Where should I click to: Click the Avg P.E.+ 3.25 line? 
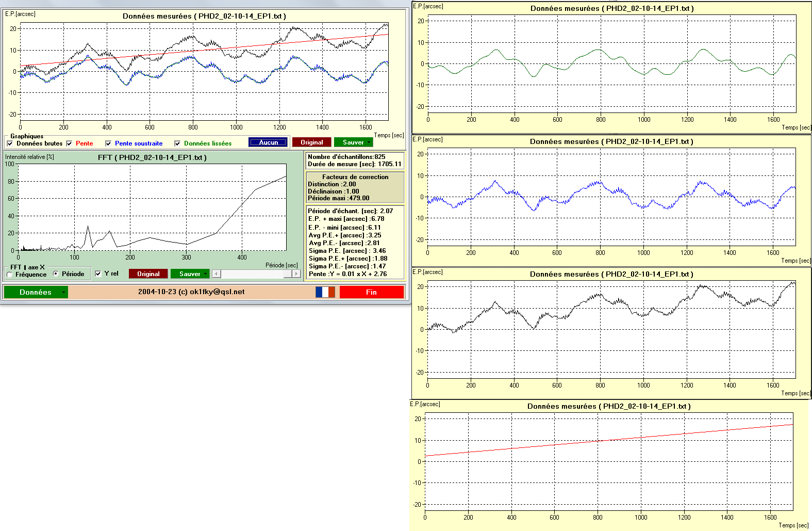click(345, 235)
